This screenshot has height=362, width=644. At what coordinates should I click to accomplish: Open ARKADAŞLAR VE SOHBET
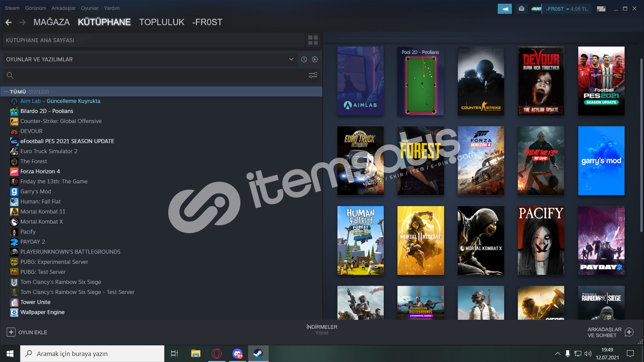pos(610,332)
